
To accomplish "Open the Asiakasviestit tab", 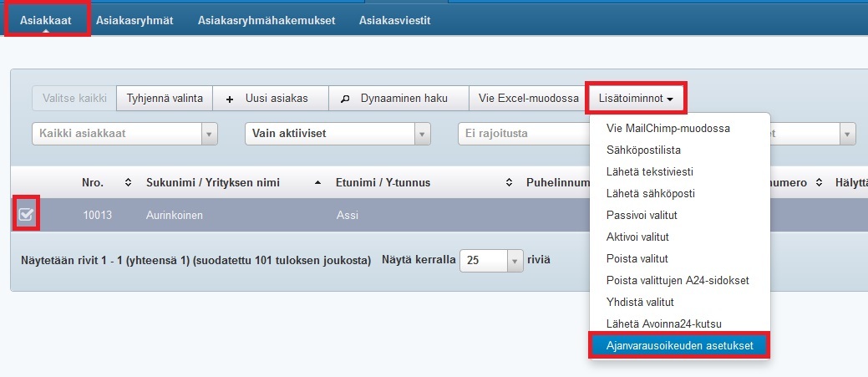I will point(394,20).
